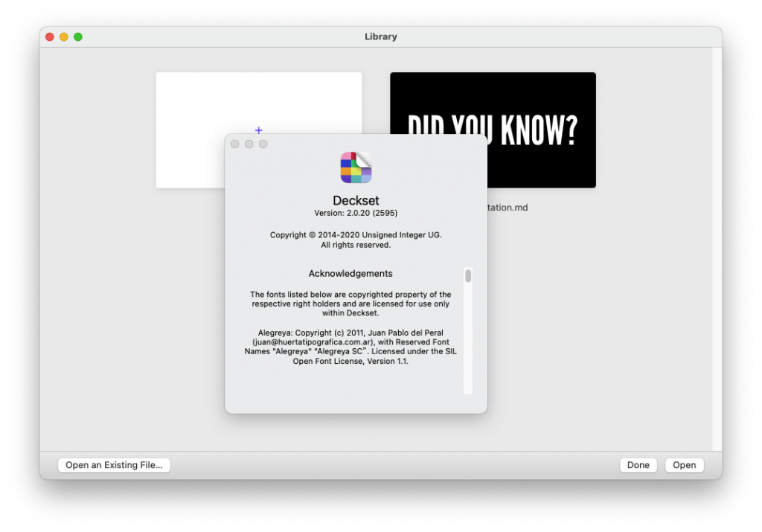Screen dimensions: 762x532
Task: Click the All rights reserved text
Action: coord(356,245)
